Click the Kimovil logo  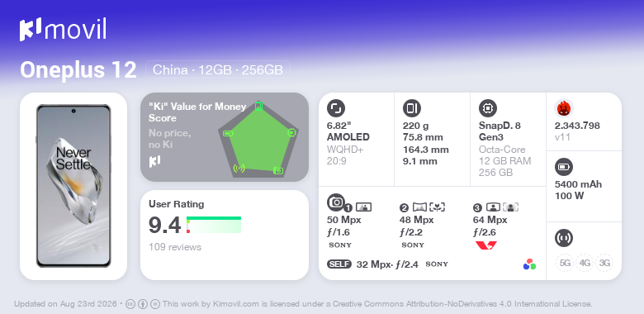tap(63, 30)
